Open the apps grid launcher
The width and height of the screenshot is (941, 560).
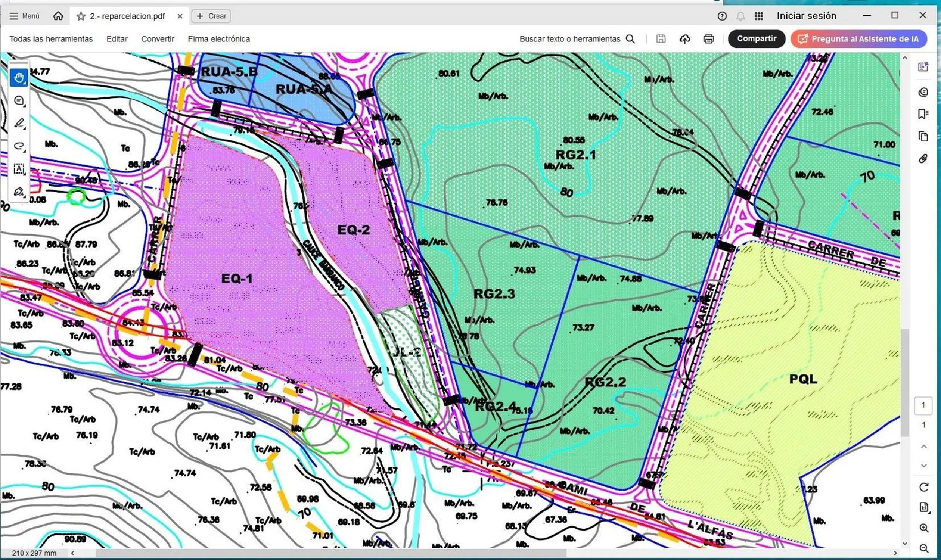[x=758, y=16]
